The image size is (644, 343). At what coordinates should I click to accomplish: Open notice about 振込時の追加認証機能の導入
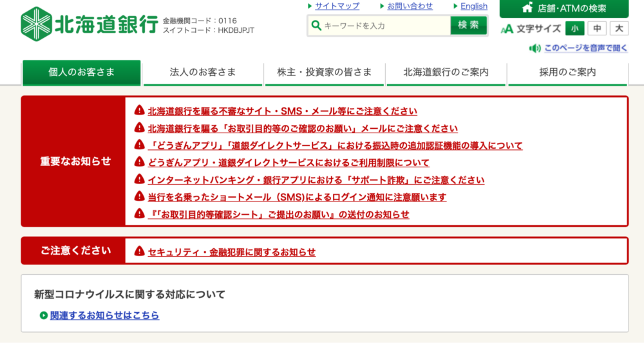[335, 145]
